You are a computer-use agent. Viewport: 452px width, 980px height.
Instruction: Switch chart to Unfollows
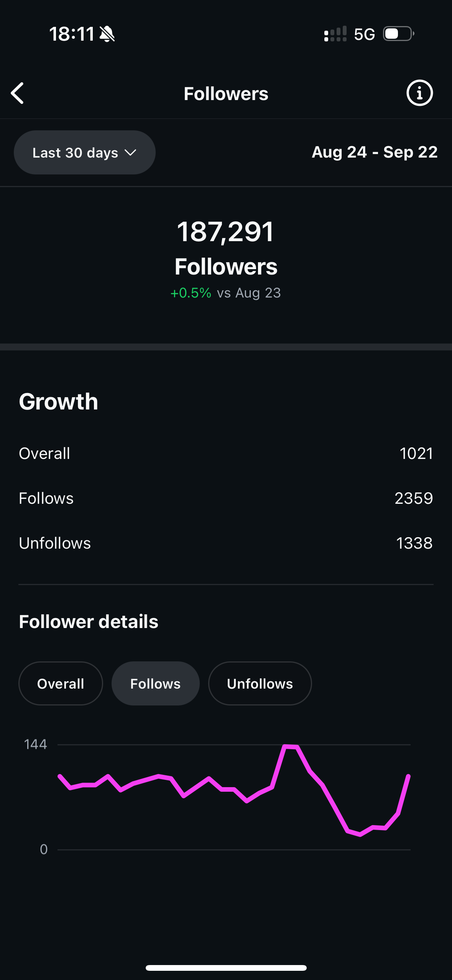(260, 684)
